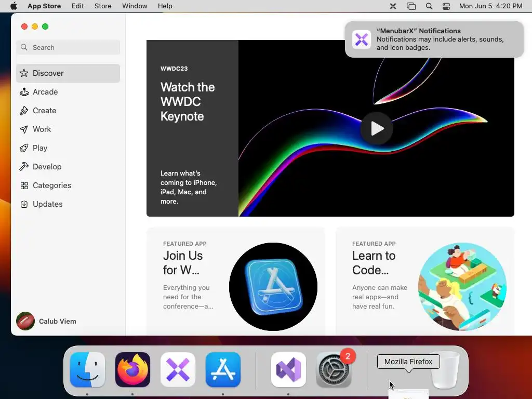Open Spotlight search icon in menu bar

pos(429,6)
